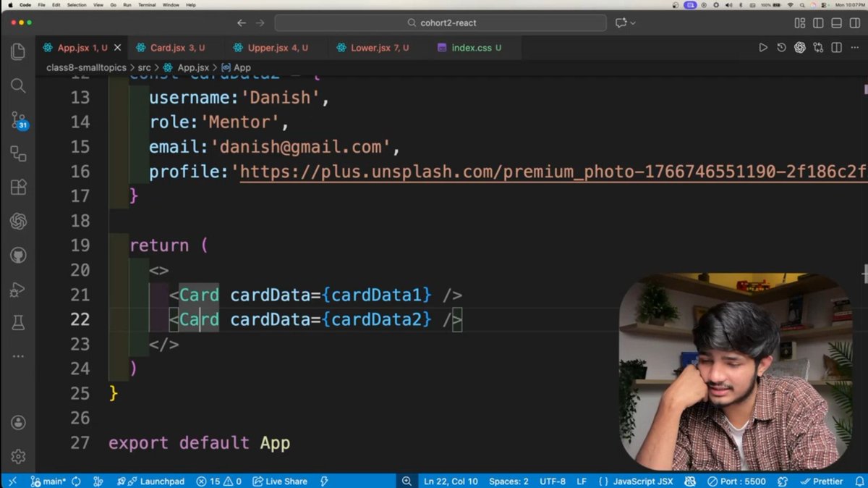Switch to the Card.jsx tab
Screen dimensions: 868x488
pyautogui.click(x=177, y=48)
